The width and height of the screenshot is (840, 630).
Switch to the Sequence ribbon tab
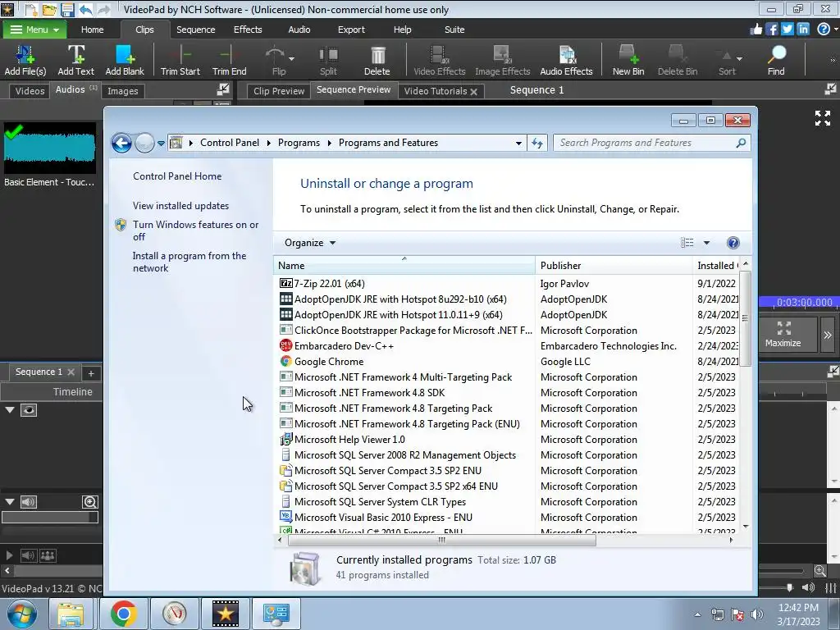point(195,30)
